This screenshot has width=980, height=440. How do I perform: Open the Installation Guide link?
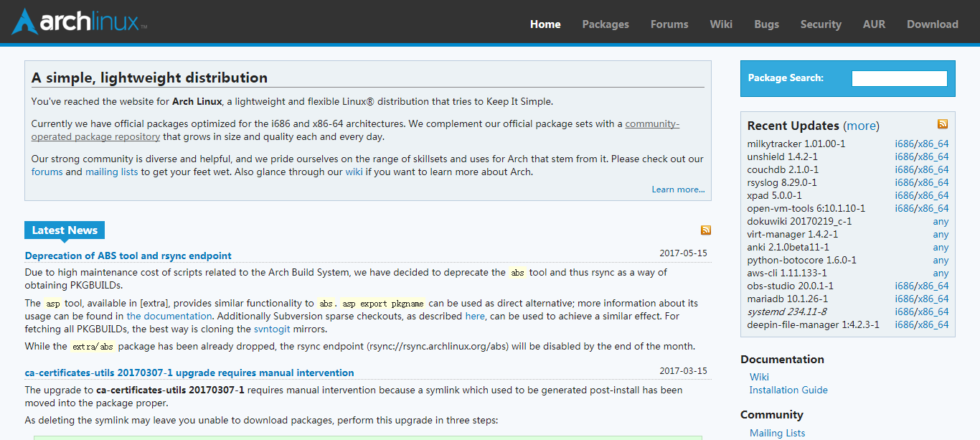point(788,390)
